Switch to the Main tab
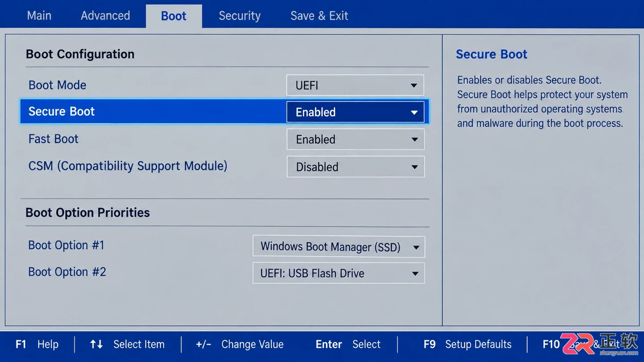644x362 pixels. pyautogui.click(x=39, y=16)
